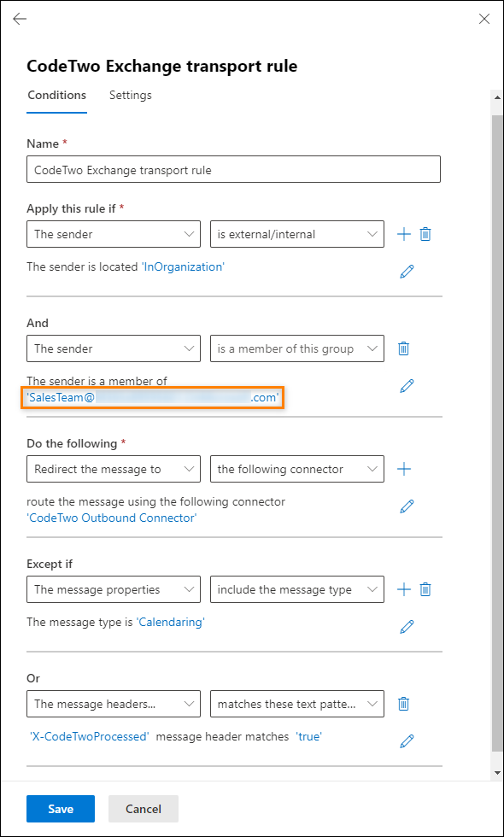Add a condition next to 'is external/internal'

[x=403, y=234]
